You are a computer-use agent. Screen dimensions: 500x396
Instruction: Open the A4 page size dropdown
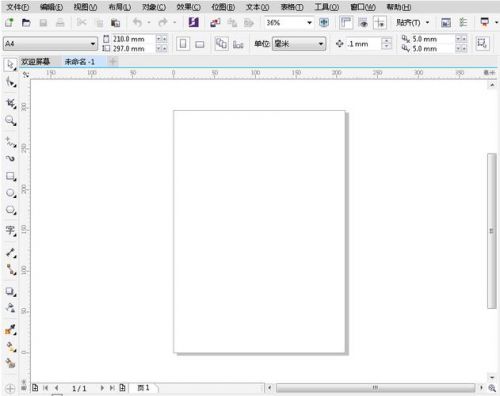point(50,44)
